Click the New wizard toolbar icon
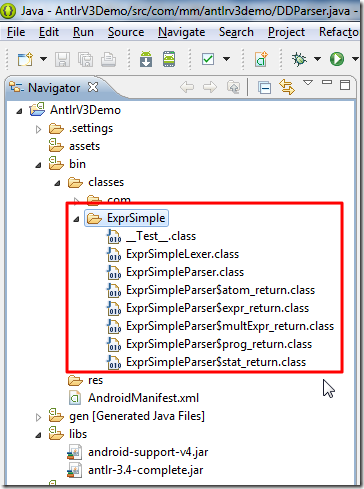This screenshot has width=364, height=489. (x=25, y=59)
